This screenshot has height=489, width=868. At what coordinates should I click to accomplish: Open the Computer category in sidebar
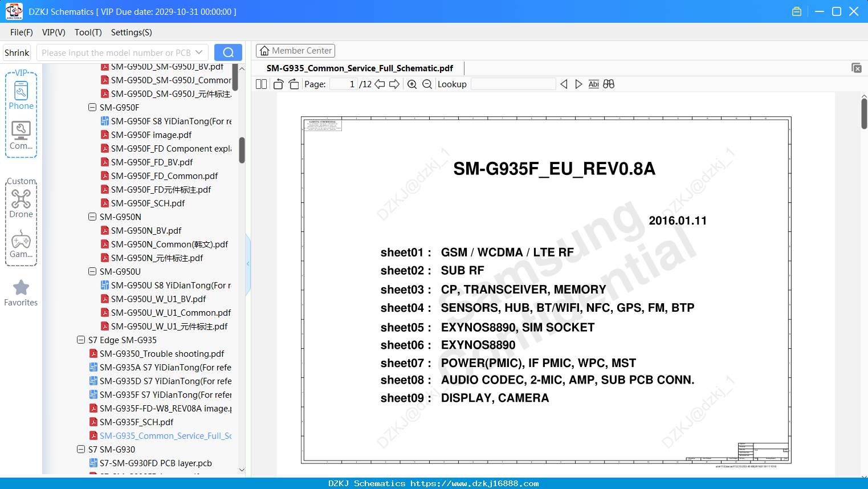tap(21, 136)
